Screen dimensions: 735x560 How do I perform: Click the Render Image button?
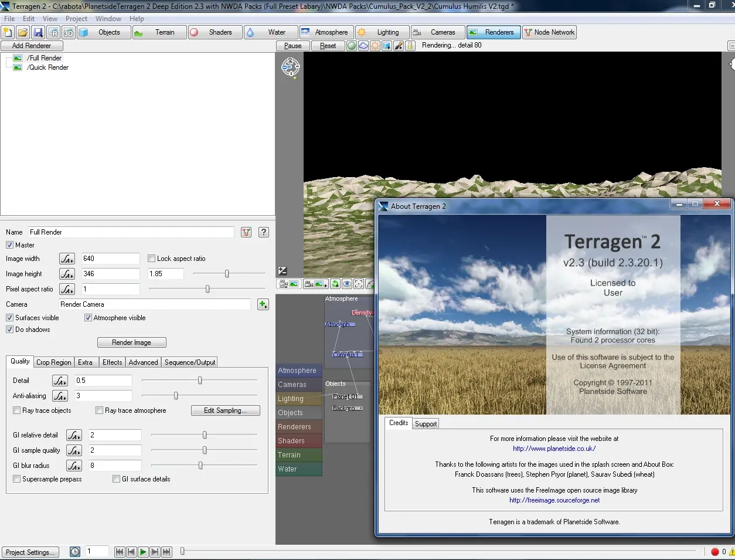pyautogui.click(x=131, y=342)
